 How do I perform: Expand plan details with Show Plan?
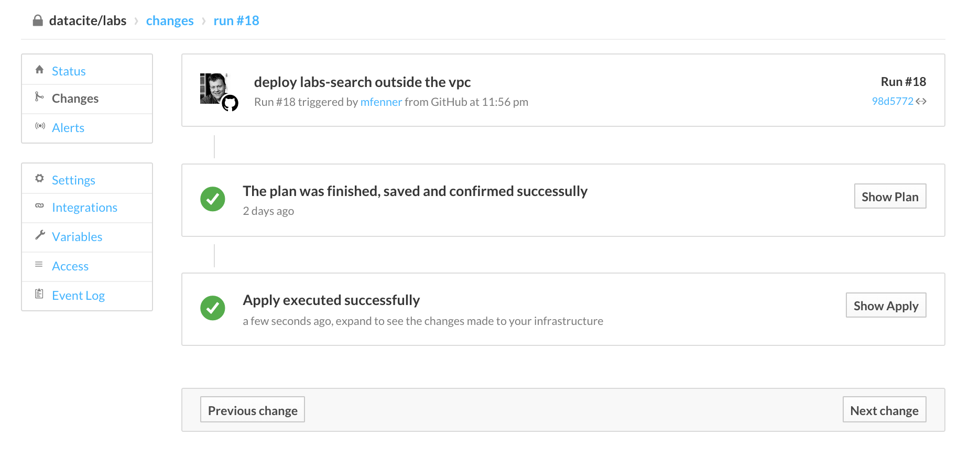[x=890, y=197]
